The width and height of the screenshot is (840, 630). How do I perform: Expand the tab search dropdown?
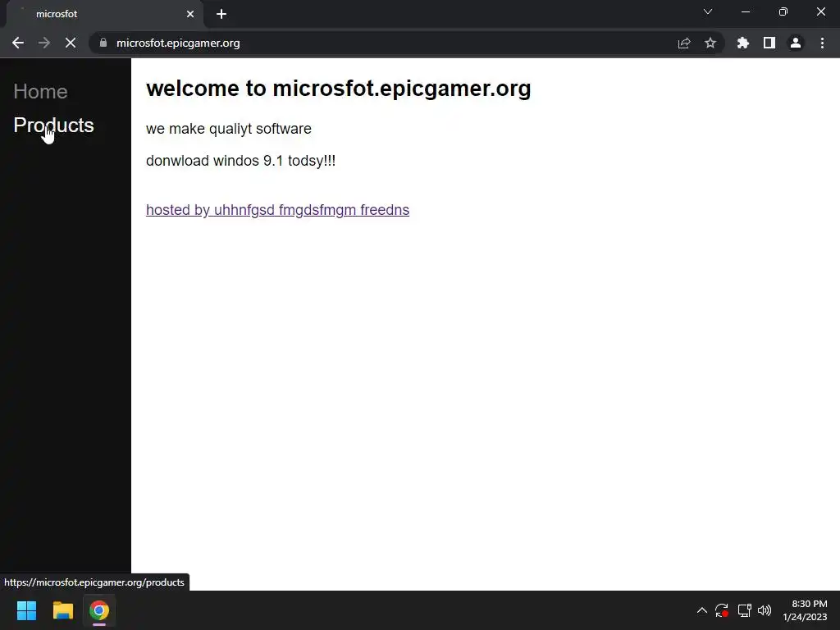pyautogui.click(x=708, y=11)
